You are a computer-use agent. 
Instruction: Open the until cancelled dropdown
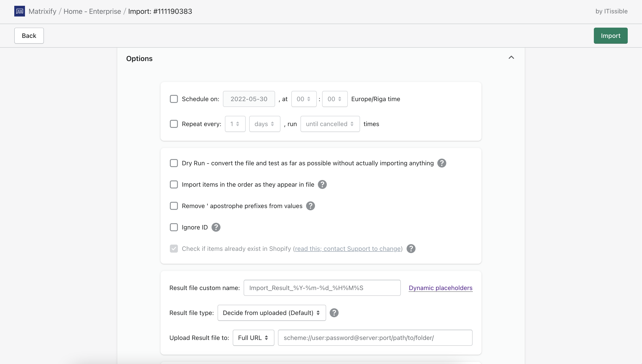point(330,124)
